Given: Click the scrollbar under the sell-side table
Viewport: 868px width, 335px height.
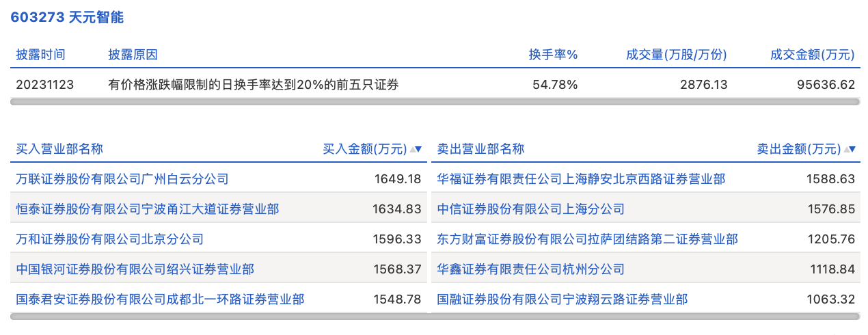Looking at the screenshot, I should 645,316.
